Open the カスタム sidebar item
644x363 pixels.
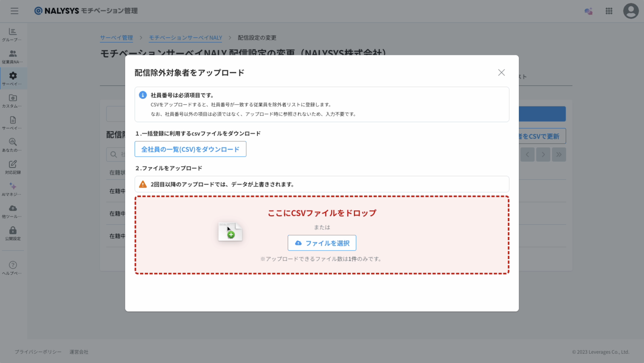pyautogui.click(x=13, y=101)
